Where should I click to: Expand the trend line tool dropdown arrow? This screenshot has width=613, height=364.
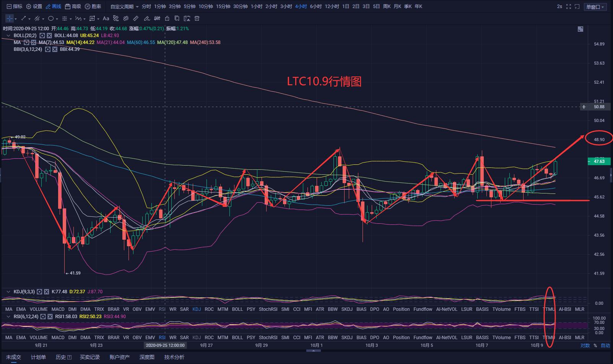[29, 19]
